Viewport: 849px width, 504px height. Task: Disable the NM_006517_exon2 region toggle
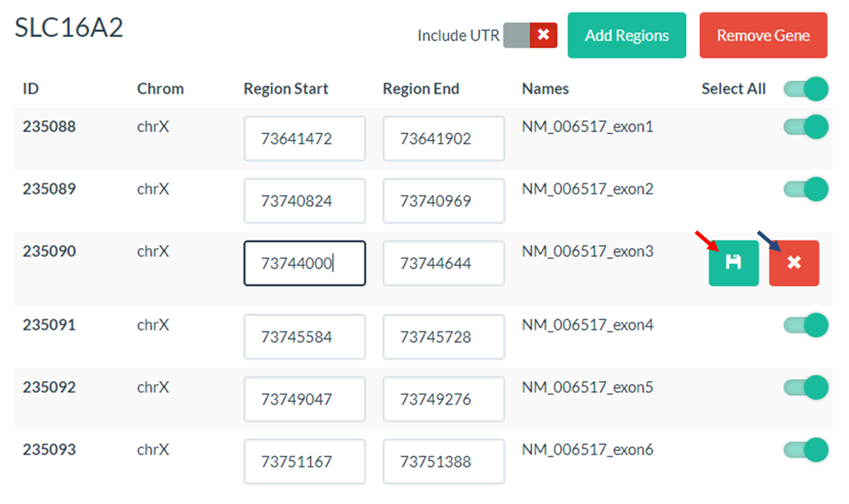806,189
